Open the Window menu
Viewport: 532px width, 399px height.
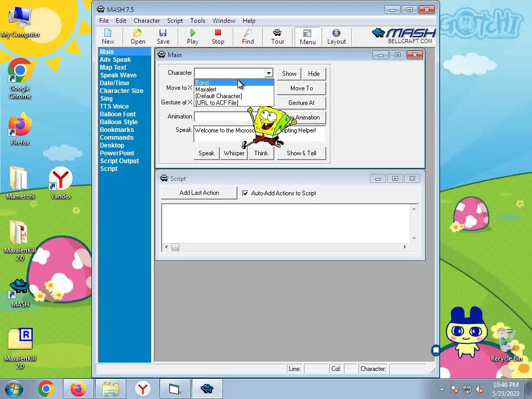[223, 21]
